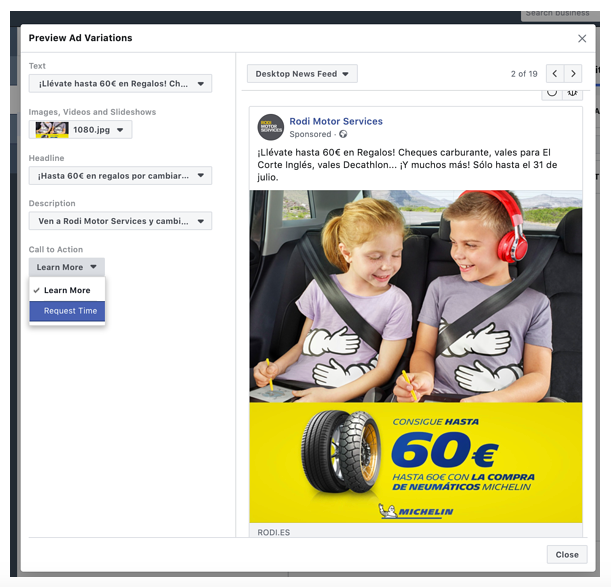Click the Sponsored label
Viewport: 611px width, 587px height.
point(310,134)
